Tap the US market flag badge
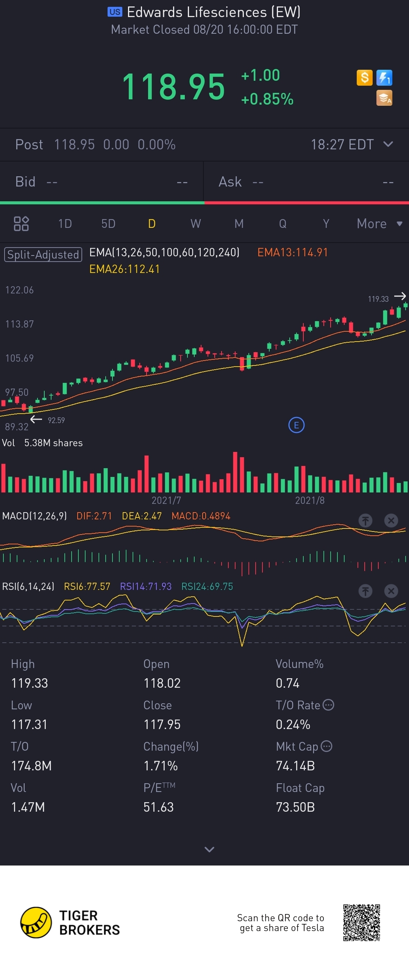This screenshot has width=409, height=980. 115,12
